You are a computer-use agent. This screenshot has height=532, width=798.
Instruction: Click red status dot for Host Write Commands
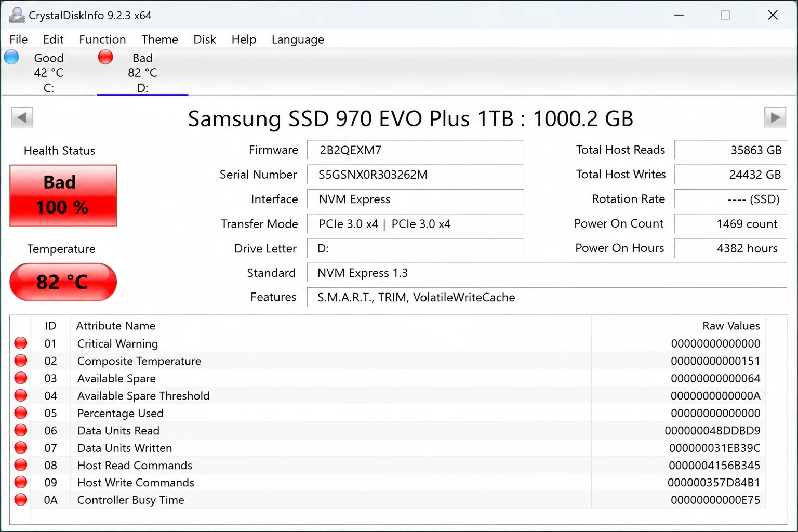(x=21, y=482)
